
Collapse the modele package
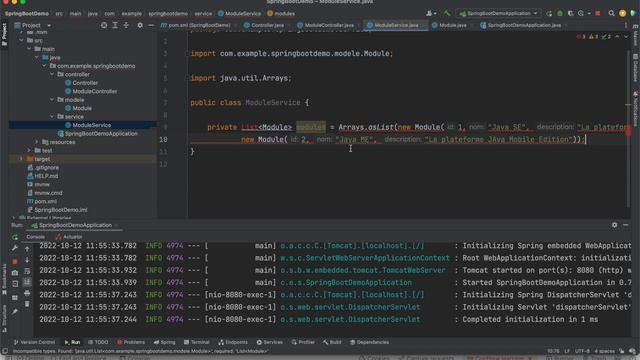(52, 100)
